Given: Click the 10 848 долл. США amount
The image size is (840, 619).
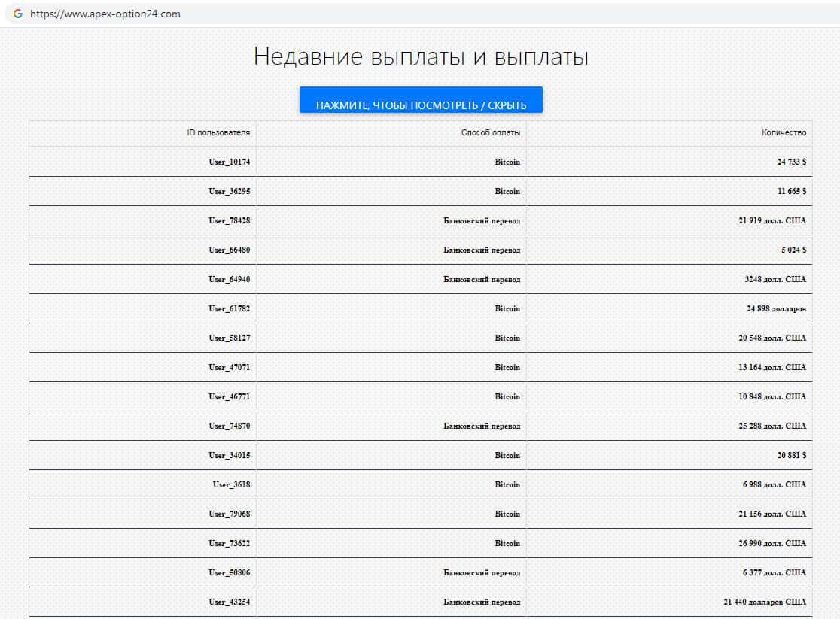Looking at the screenshot, I should [x=772, y=397].
